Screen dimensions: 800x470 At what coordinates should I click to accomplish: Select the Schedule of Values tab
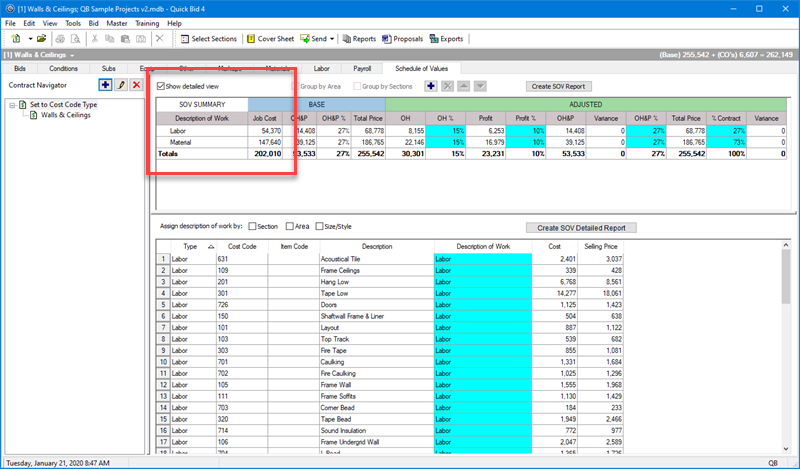[x=421, y=68]
